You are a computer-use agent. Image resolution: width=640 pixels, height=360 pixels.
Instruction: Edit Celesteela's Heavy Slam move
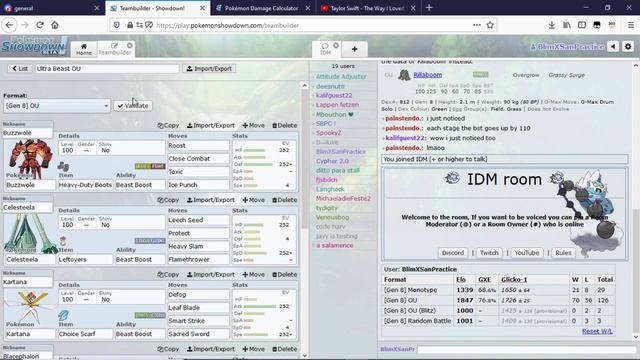[198, 247]
